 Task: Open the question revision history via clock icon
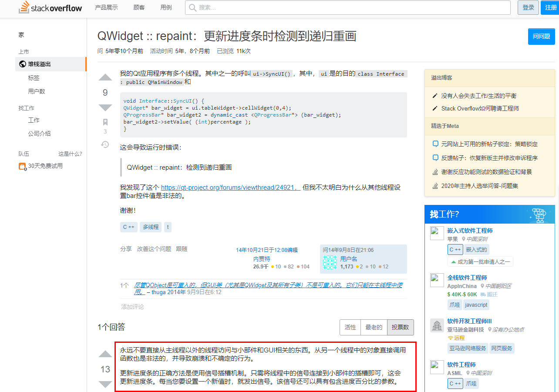105,144
